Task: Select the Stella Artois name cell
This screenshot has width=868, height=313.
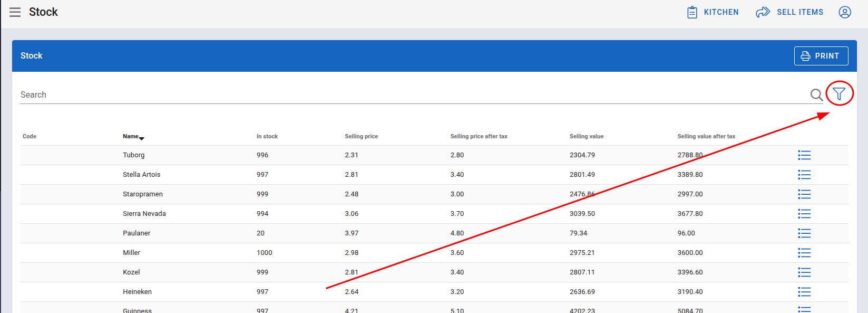Action: pyautogui.click(x=142, y=175)
